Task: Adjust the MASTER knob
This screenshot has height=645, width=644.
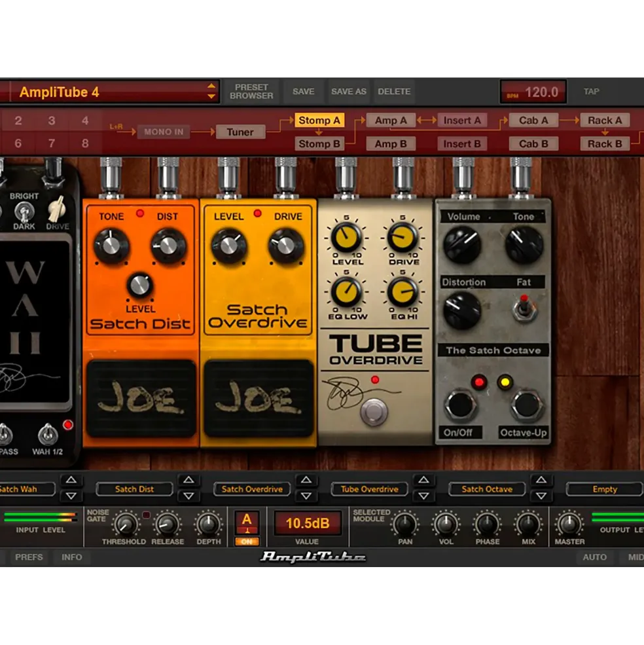Action: coord(569,524)
